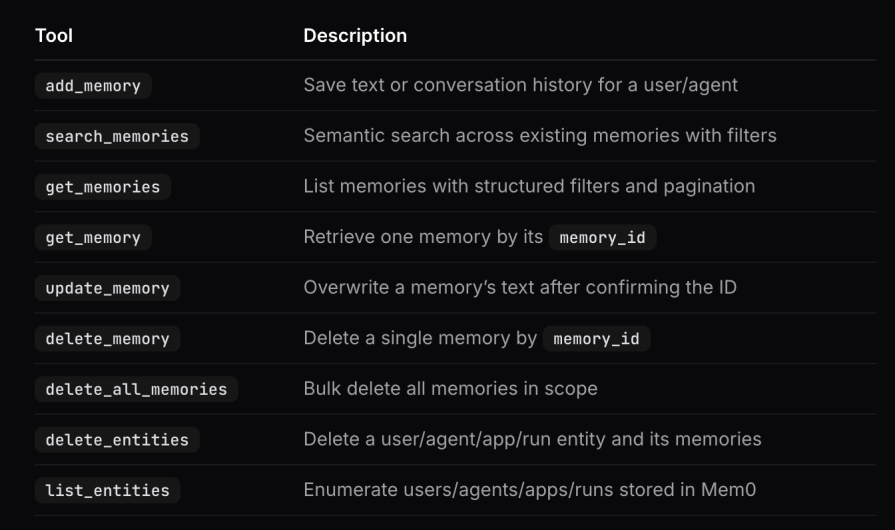The image size is (895, 530).
Task: Select the delete_all_memories tool entry
Action: tap(136, 389)
